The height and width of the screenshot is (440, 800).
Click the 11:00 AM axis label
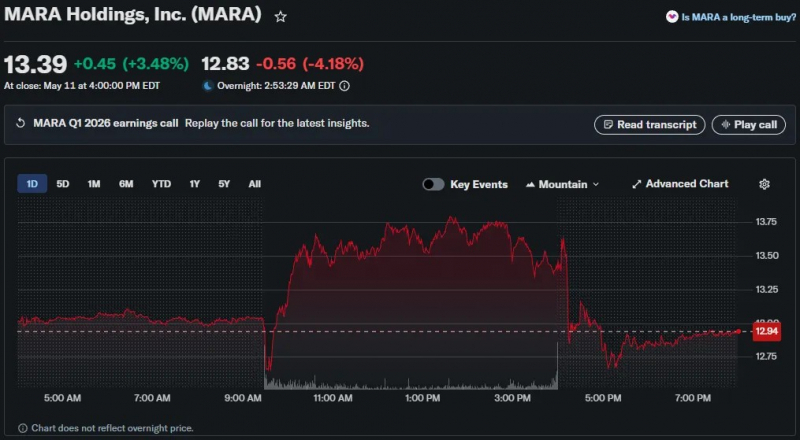(x=333, y=398)
